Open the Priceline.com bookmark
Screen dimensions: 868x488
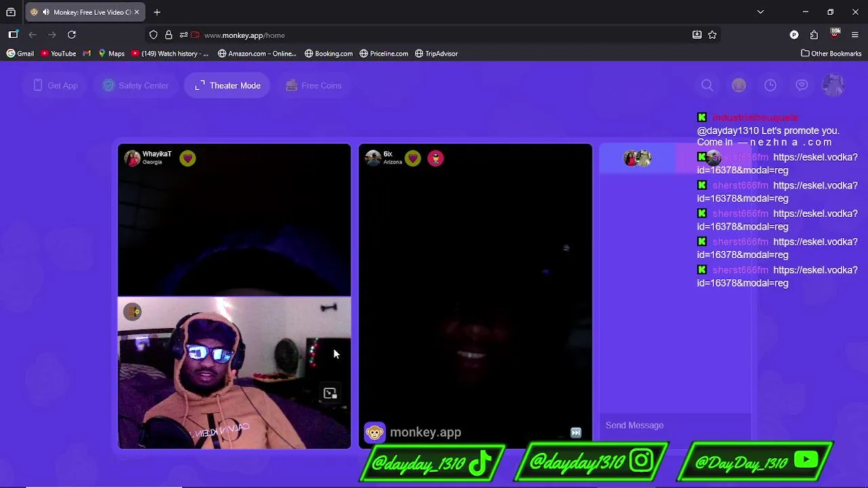coord(384,54)
